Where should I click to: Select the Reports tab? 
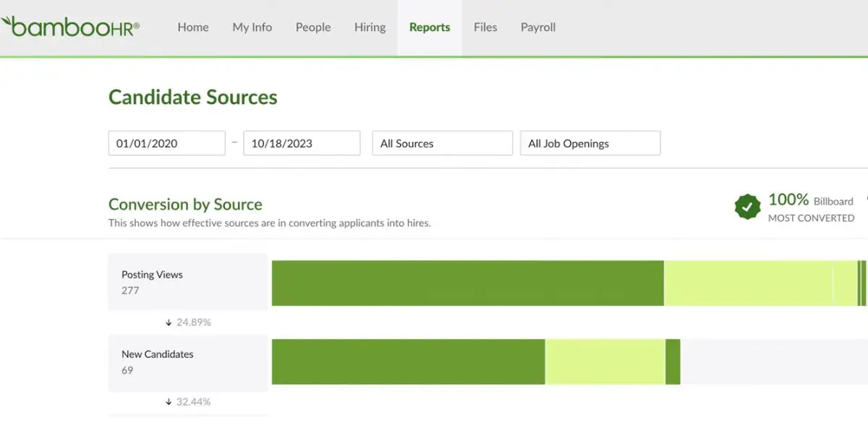coord(430,27)
